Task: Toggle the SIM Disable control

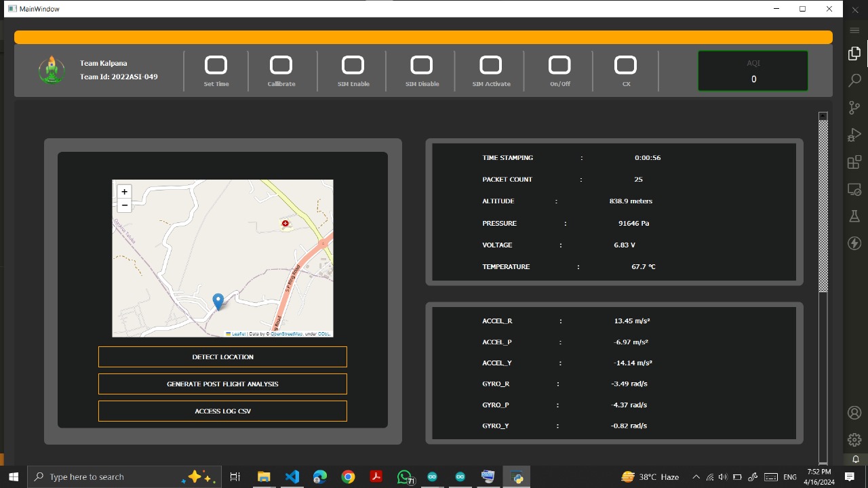Action: [422, 65]
